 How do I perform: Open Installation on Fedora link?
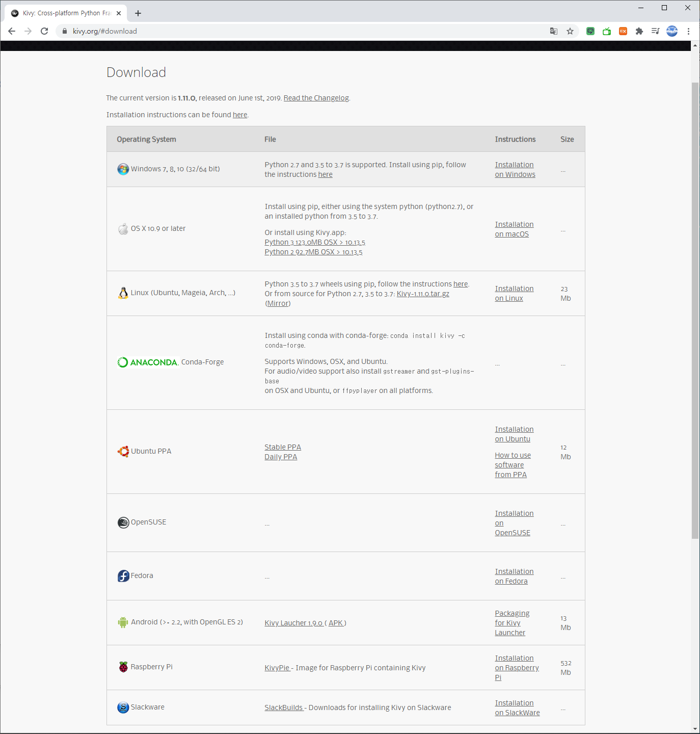tap(514, 576)
